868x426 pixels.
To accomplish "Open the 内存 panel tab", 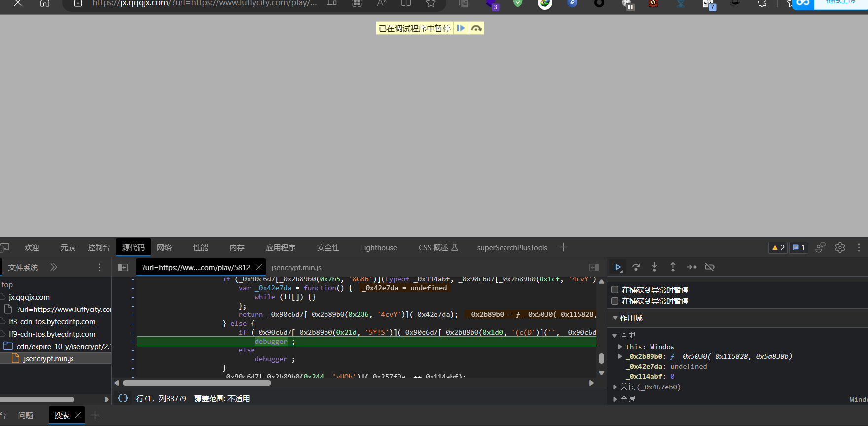I will click(x=237, y=248).
